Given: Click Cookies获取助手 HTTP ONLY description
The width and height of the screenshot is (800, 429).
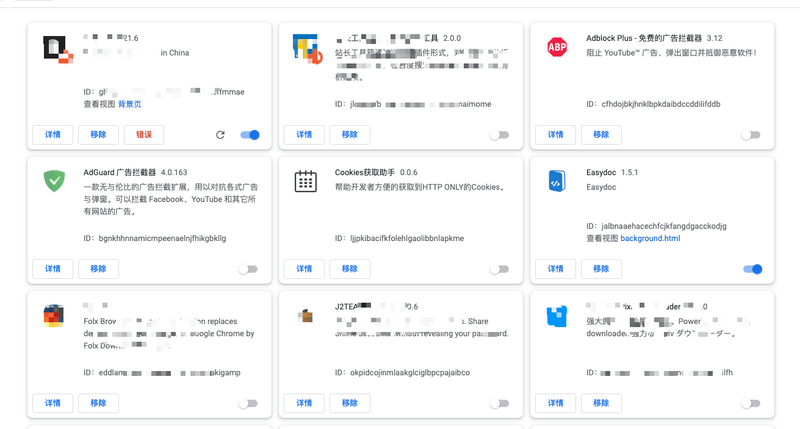Looking at the screenshot, I should pos(420,187).
